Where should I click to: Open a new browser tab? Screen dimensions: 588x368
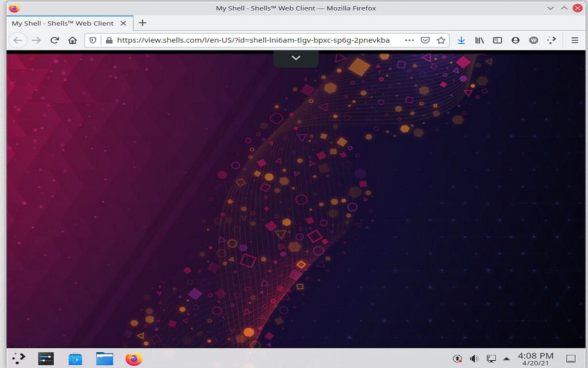142,24
